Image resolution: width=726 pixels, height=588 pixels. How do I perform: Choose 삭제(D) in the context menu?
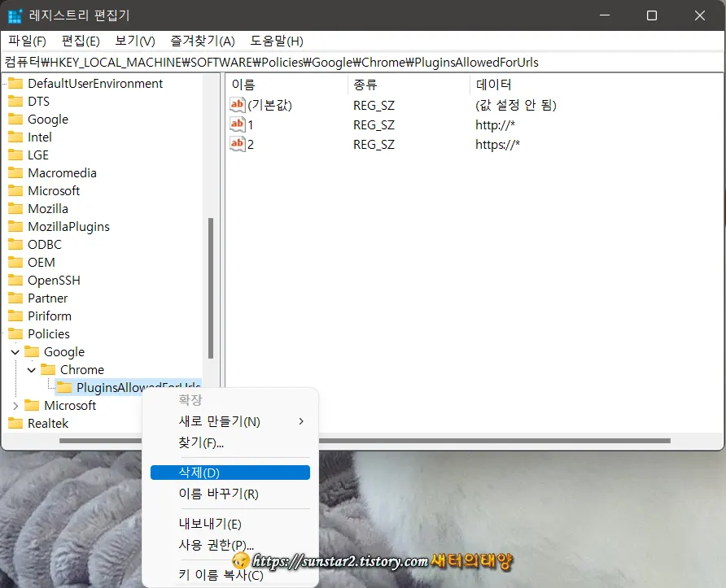point(230,473)
